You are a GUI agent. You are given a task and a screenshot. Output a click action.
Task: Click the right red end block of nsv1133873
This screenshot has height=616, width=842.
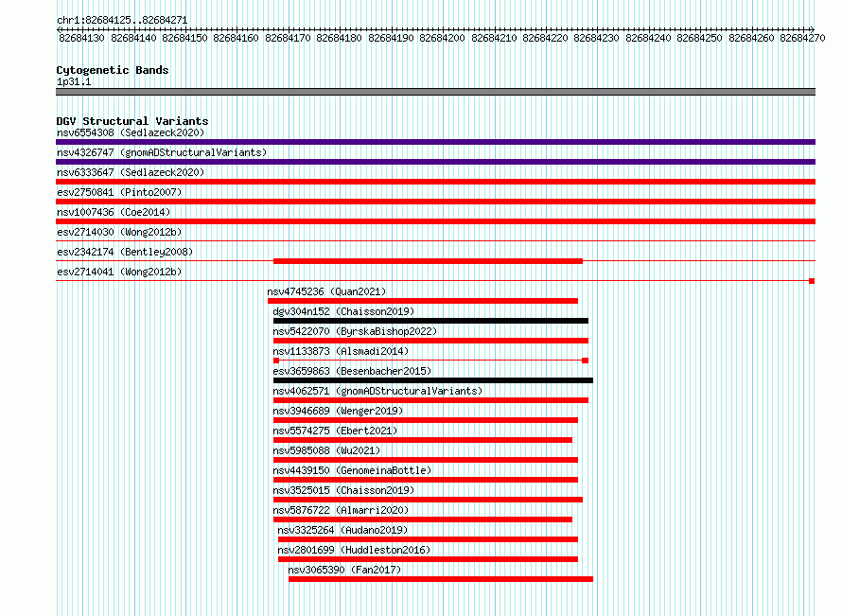pyautogui.click(x=586, y=361)
